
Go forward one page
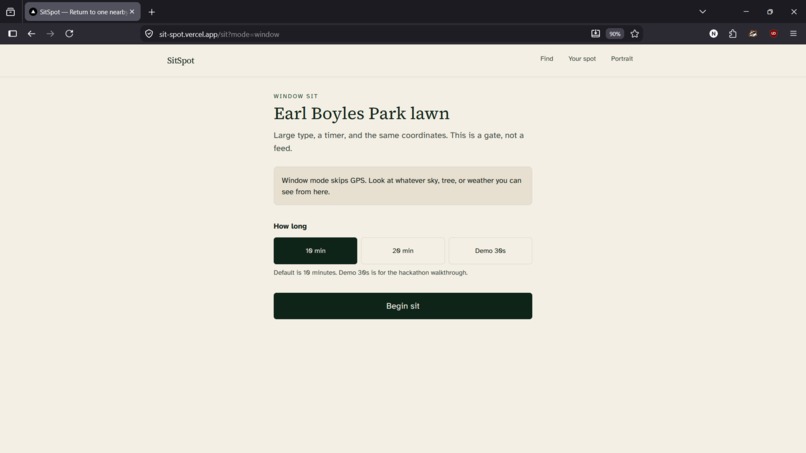click(50, 34)
